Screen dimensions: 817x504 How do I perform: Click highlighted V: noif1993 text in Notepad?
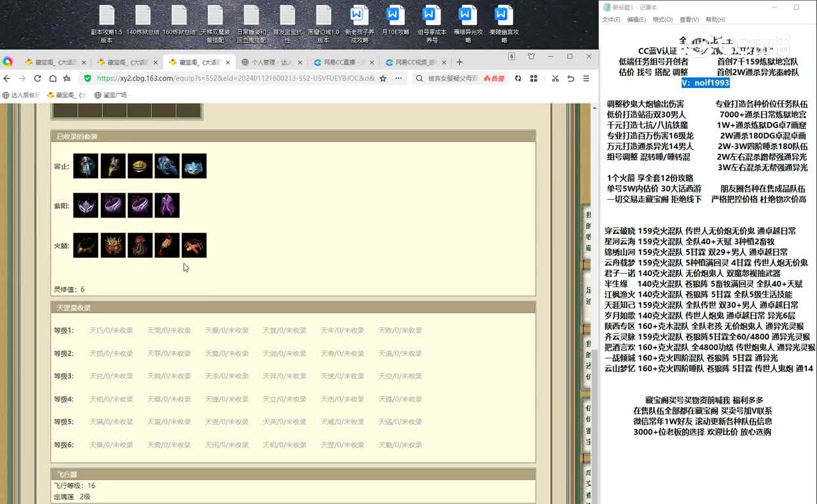point(705,83)
